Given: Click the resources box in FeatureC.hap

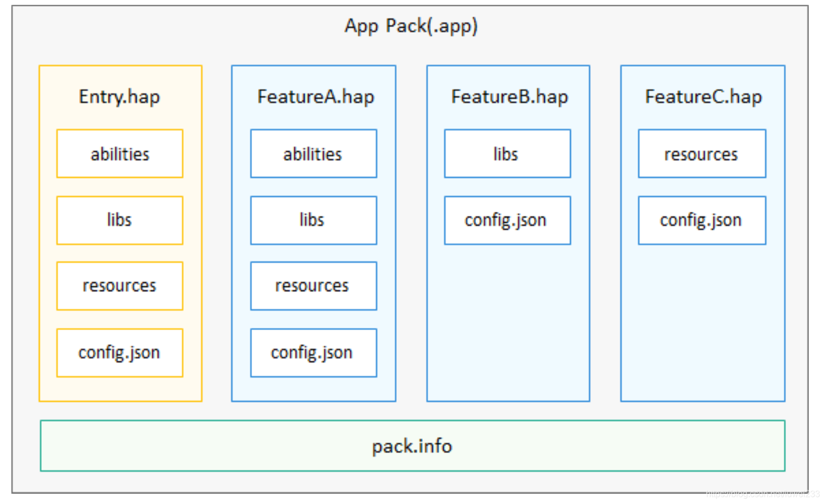Looking at the screenshot, I should tap(702, 153).
